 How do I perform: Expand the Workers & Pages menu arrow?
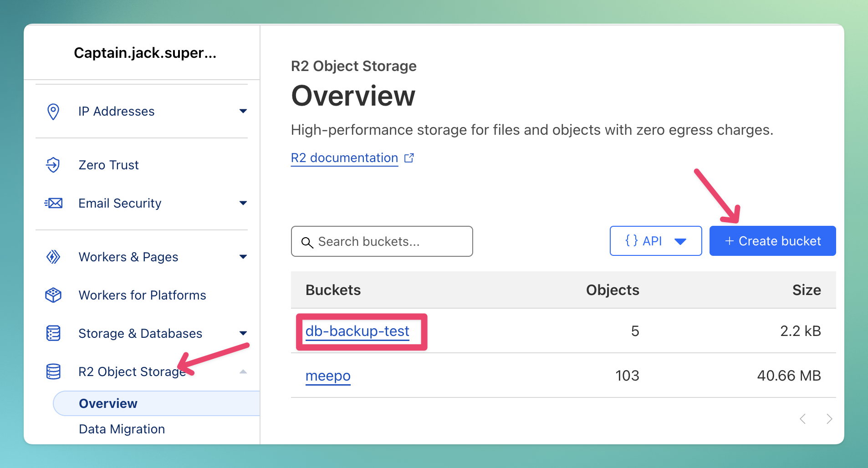(243, 257)
